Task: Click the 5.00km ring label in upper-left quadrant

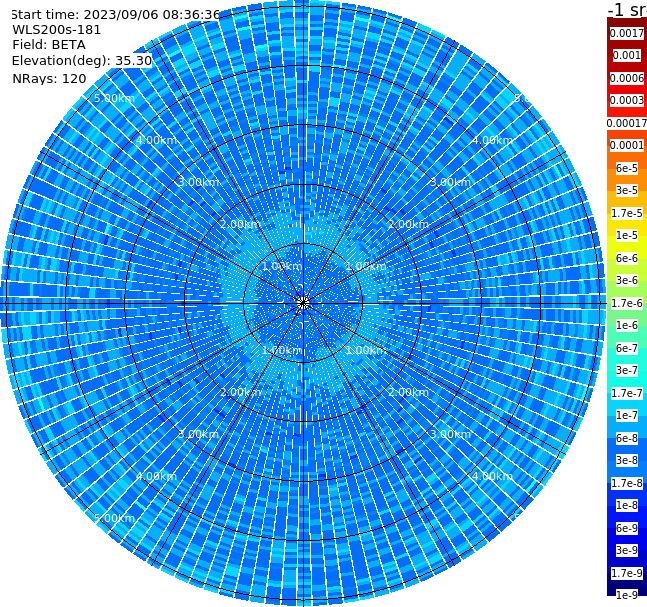Action: 114,98
